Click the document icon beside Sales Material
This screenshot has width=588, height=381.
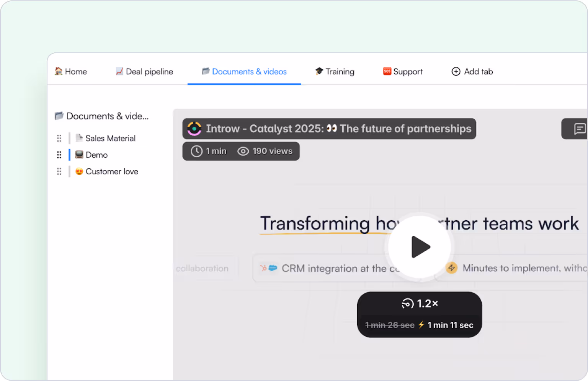click(79, 138)
